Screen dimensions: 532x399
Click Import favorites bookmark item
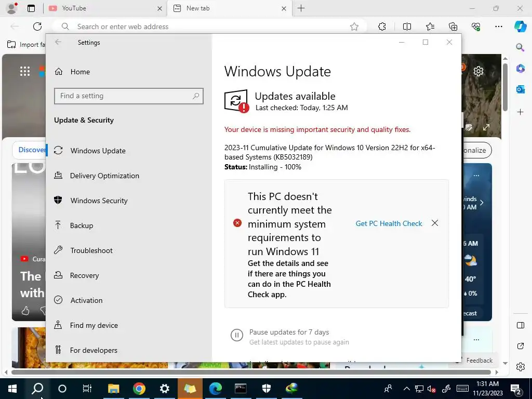coord(26,45)
